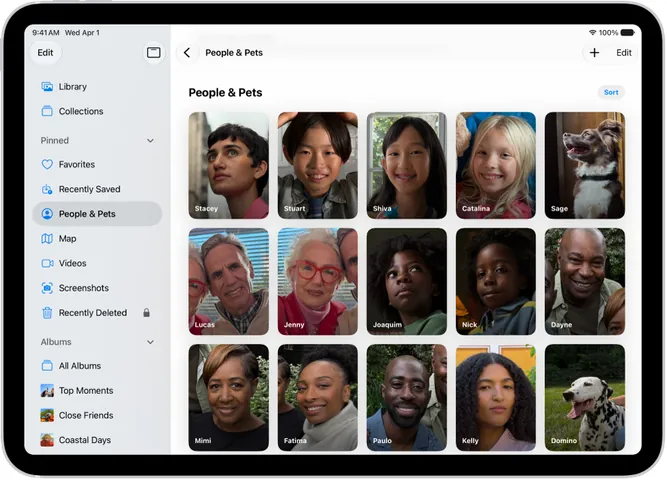
Task: Click the Pinned section header
Action: (x=55, y=141)
